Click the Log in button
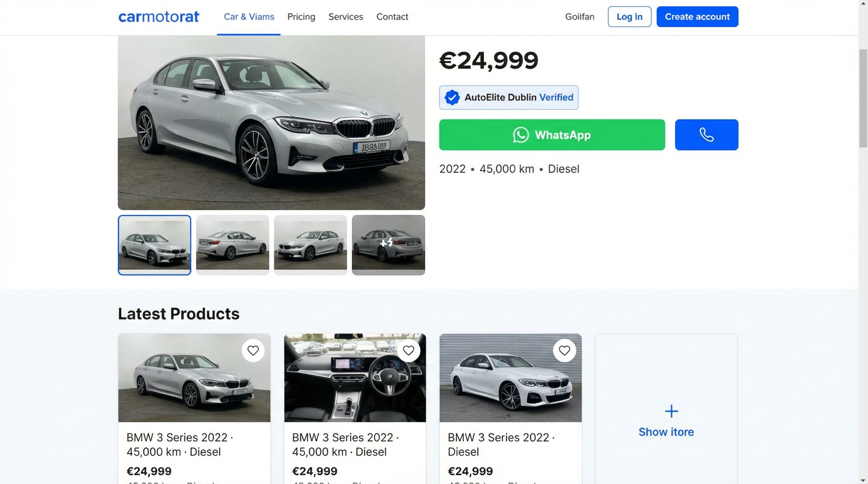 point(629,16)
